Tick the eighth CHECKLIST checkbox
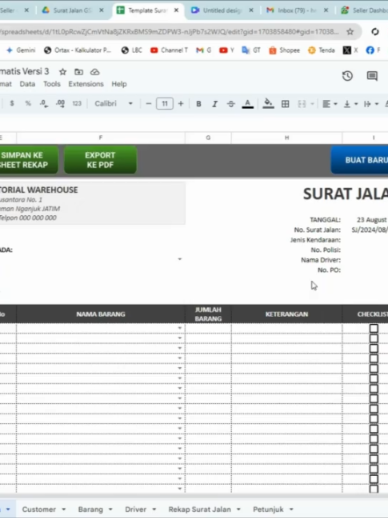388x518 pixels. click(374, 399)
